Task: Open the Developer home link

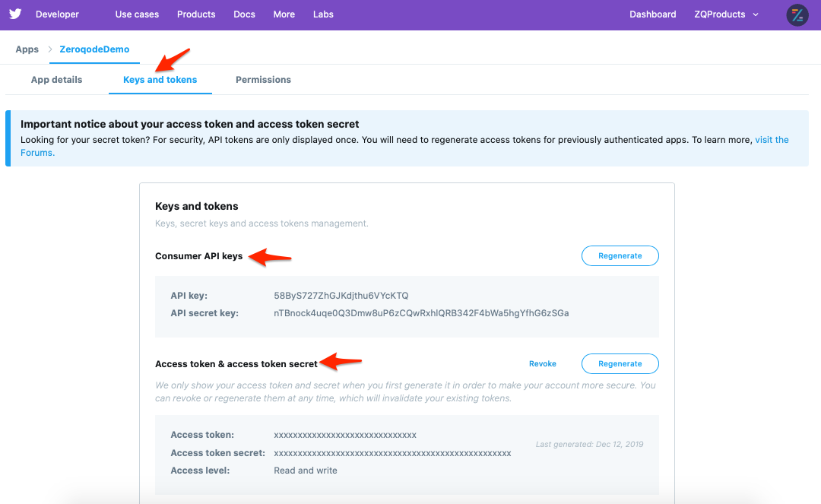Action: pos(57,14)
